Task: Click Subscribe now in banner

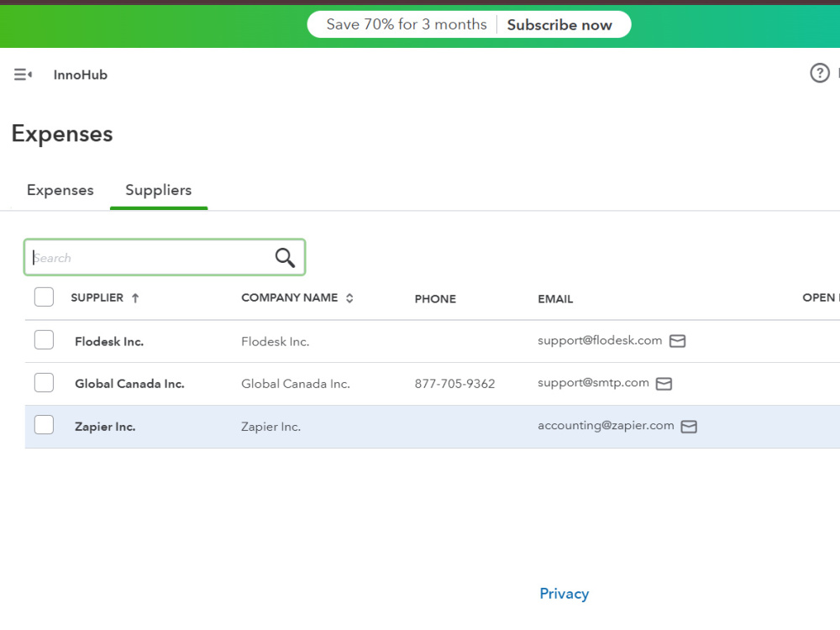Action: coord(559,24)
